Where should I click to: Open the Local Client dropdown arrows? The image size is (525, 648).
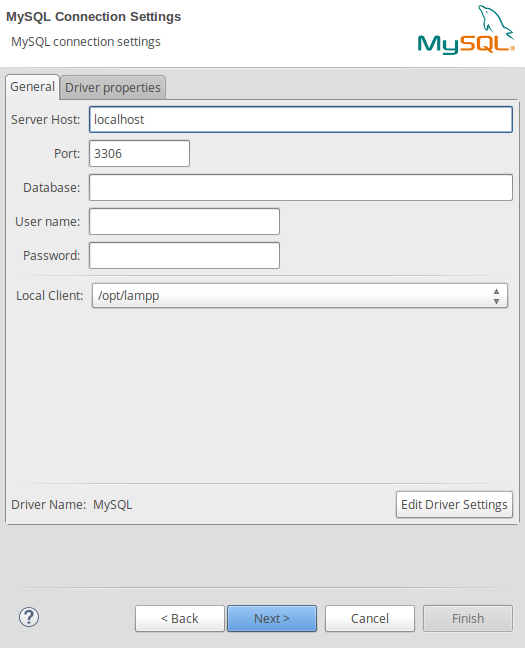click(x=496, y=296)
